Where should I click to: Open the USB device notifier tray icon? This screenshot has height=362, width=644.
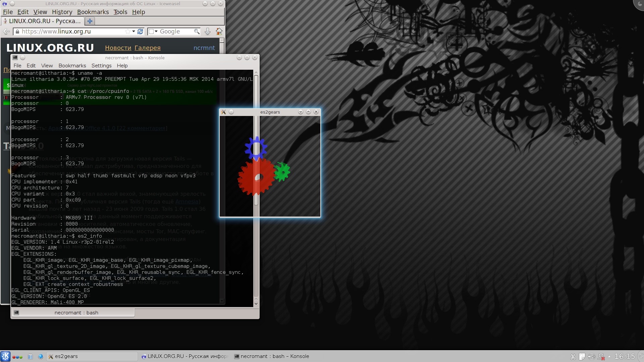tap(592, 357)
